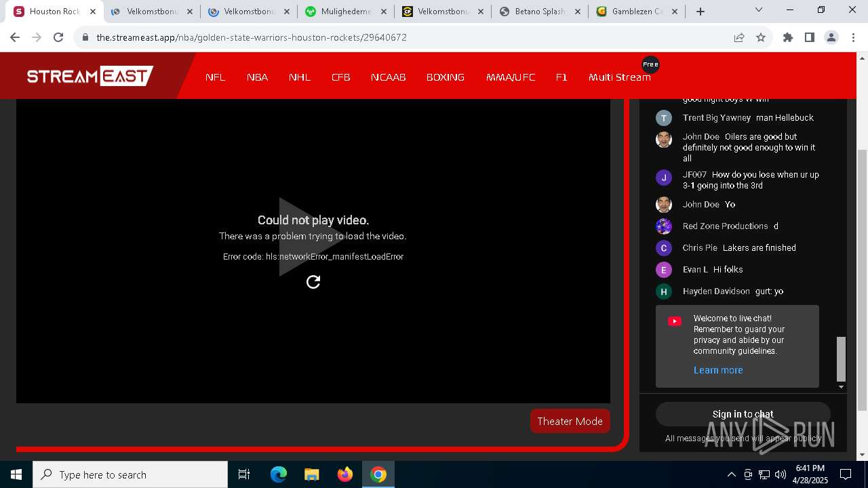Click Sign in to chat
The image size is (868, 488).
tap(743, 414)
